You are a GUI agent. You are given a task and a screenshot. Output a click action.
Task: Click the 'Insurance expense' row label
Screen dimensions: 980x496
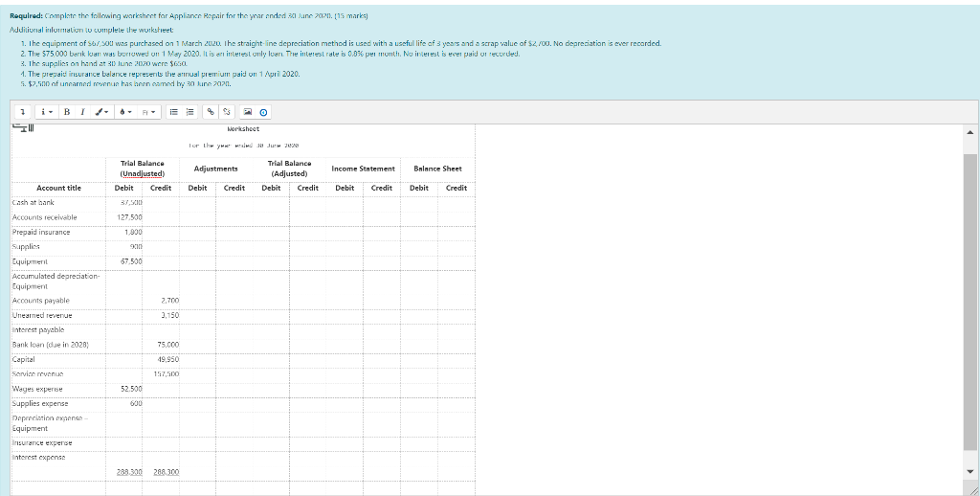(42, 442)
